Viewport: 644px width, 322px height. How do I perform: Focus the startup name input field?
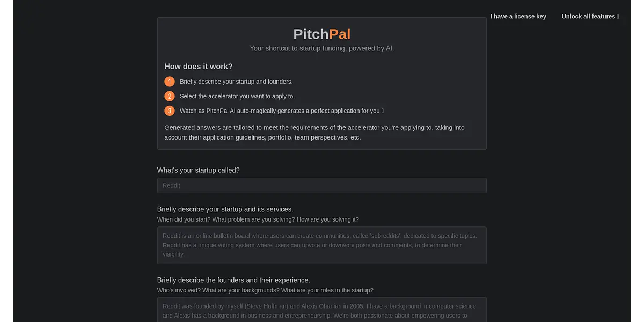coord(321,186)
